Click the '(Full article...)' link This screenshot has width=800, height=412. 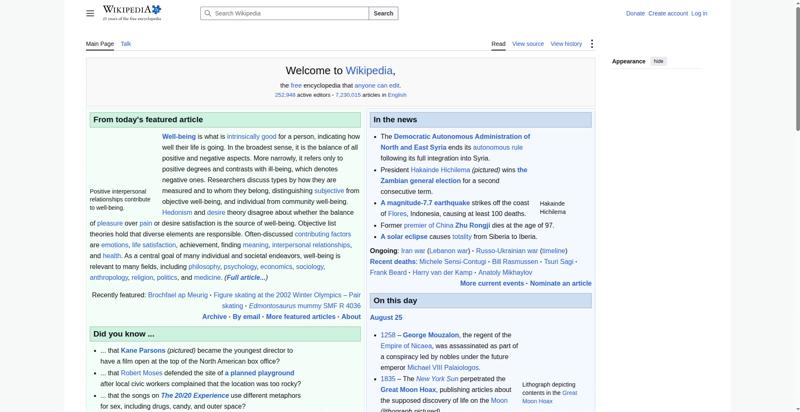(246, 278)
